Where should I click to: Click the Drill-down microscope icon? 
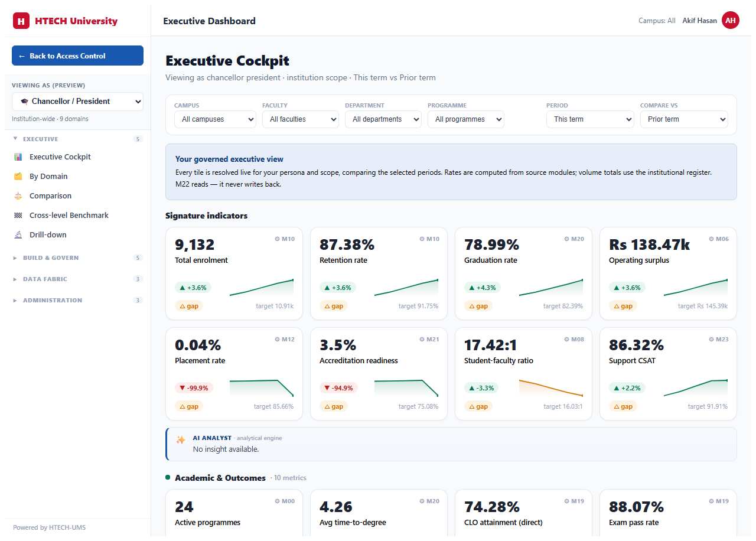coord(18,235)
